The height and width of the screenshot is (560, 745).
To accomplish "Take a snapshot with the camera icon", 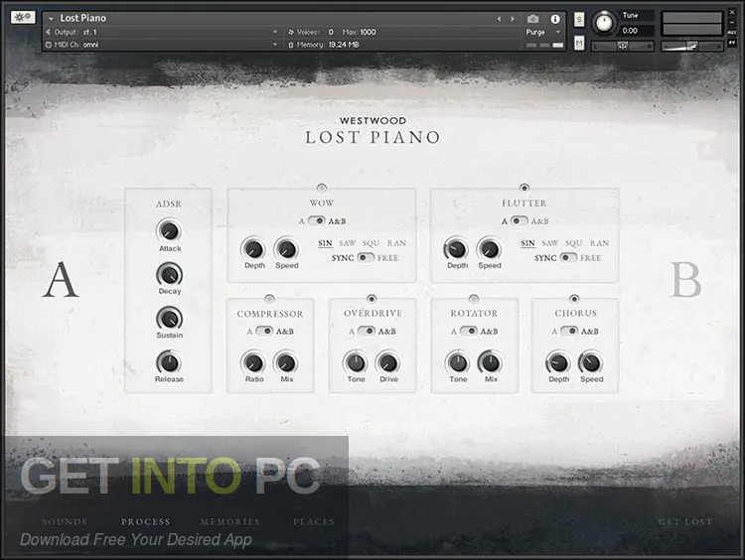I will tap(533, 19).
